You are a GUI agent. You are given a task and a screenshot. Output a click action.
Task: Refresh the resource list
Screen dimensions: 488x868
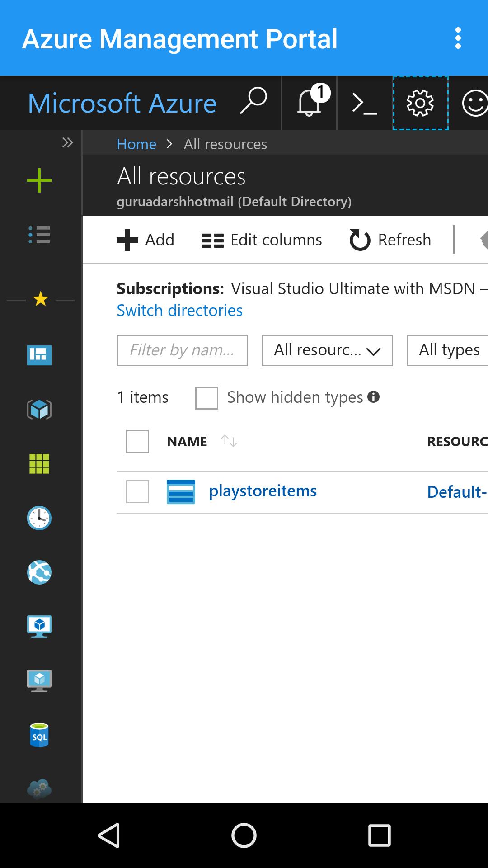click(390, 240)
